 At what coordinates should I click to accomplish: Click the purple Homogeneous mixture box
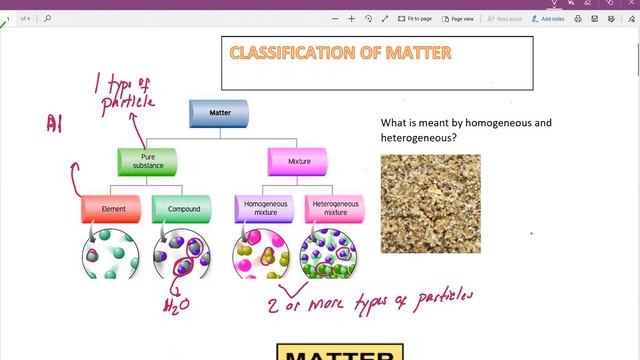pyautogui.click(x=264, y=209)
